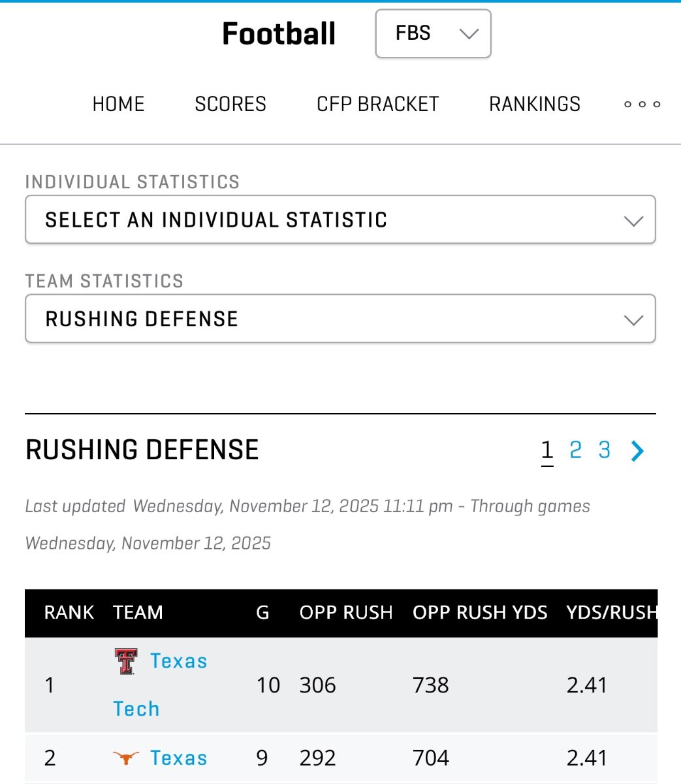The image size is (681, 784).
Task: Switch to the RANKINGS tab
Action: tap(535, 104)
